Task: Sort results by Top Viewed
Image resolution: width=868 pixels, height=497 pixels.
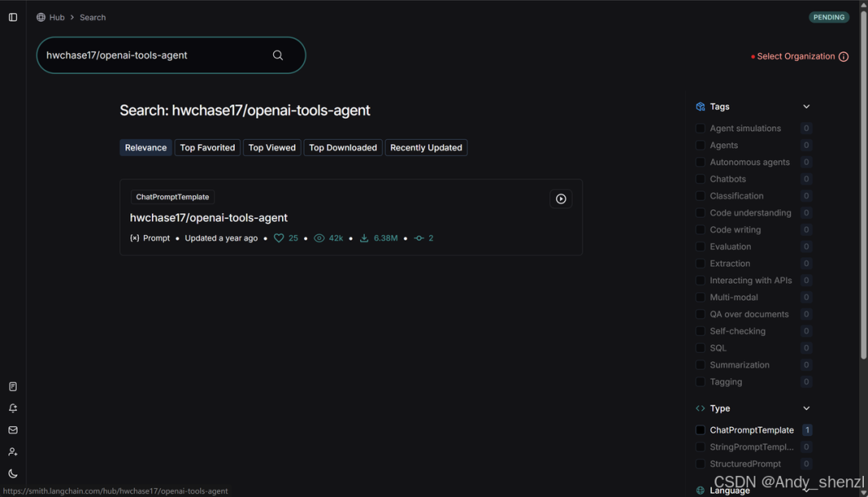Action: (x=272, y=147)
